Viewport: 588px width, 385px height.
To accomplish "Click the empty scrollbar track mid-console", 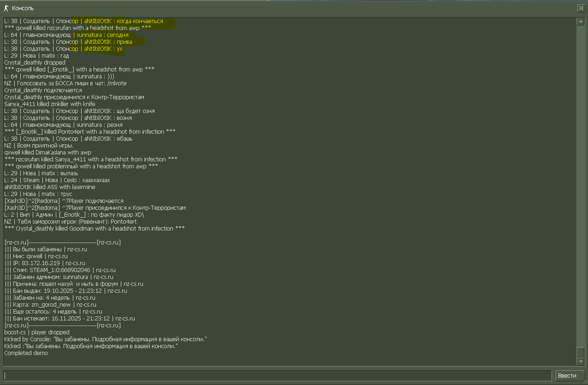I will click(x=581, y=184).
